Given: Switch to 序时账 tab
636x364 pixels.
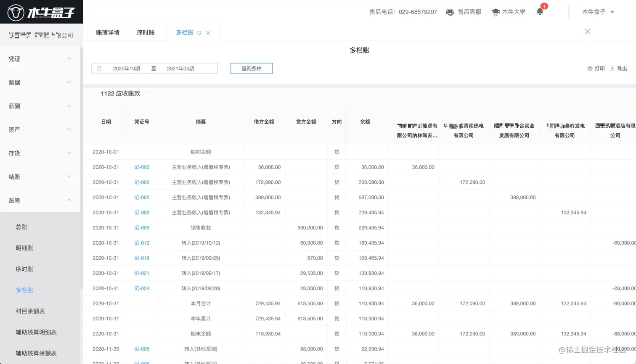Looking at the screenshot, I should tap(146, 33).
